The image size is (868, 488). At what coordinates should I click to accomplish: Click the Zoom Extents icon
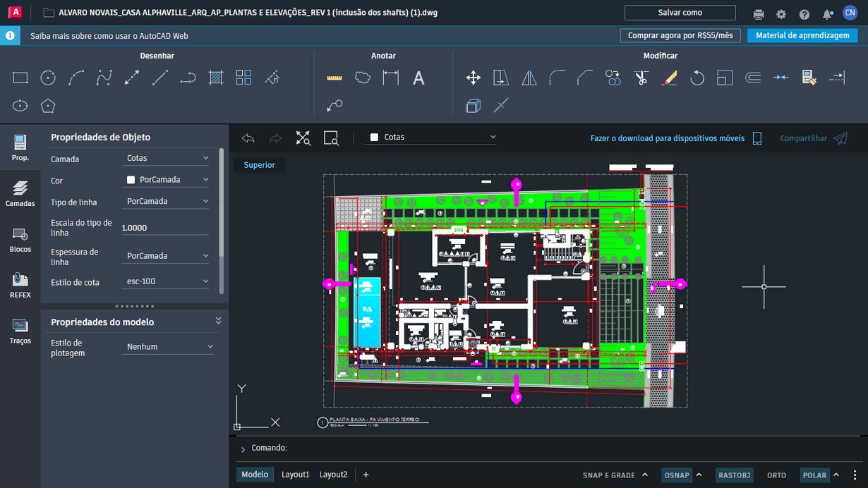[x=303, y=138]
